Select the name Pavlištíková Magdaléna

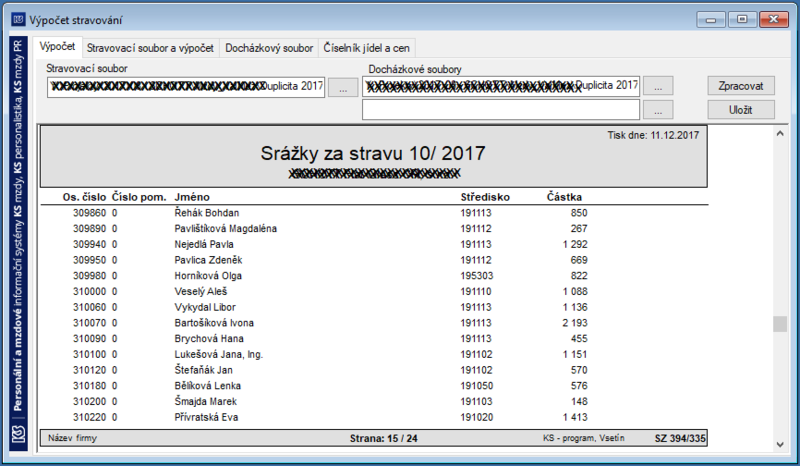[226, 229]
